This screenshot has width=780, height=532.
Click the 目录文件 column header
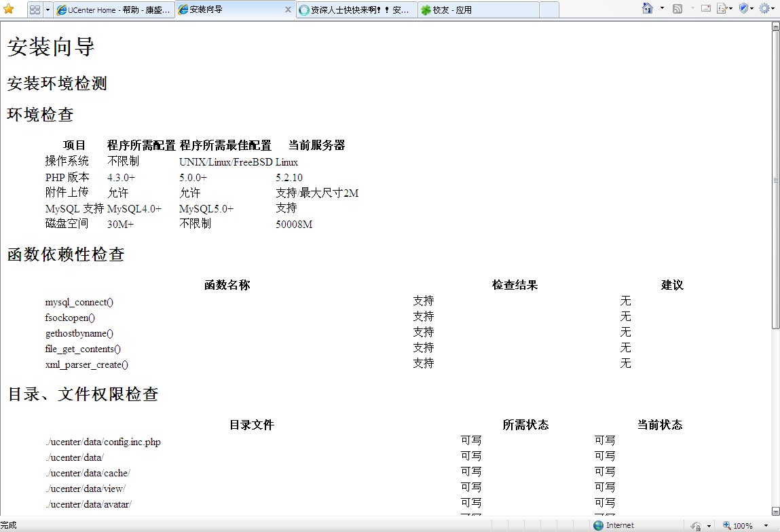coord(252,425)
